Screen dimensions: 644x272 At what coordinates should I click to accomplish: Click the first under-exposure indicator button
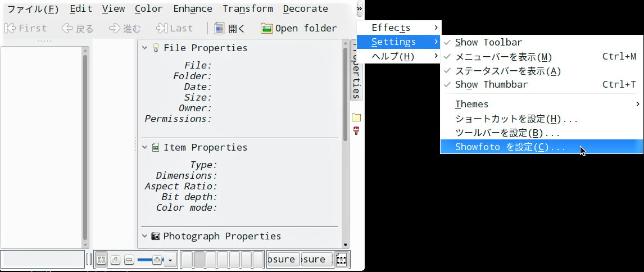(x=283, y=259)
